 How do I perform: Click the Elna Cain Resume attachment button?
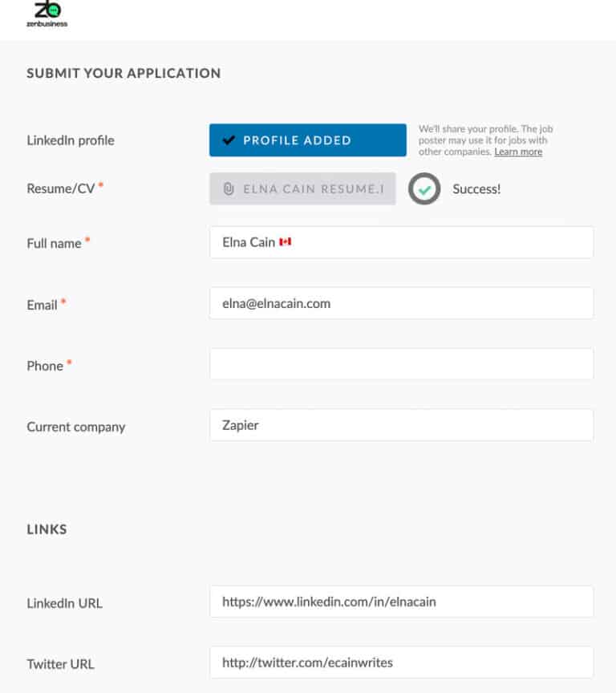click(302, 189)
